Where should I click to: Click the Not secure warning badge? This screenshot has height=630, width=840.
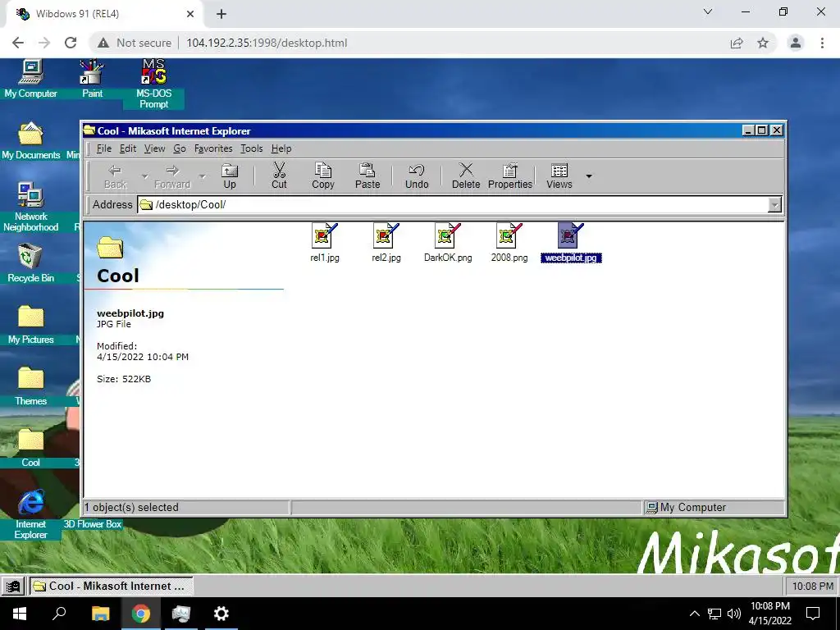click(135, 43)
